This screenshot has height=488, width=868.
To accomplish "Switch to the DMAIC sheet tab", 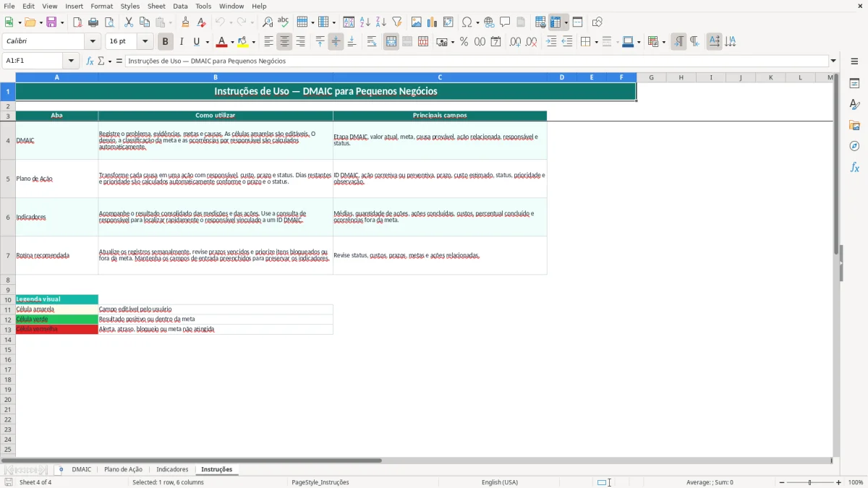I will click(x=82, y=469).
